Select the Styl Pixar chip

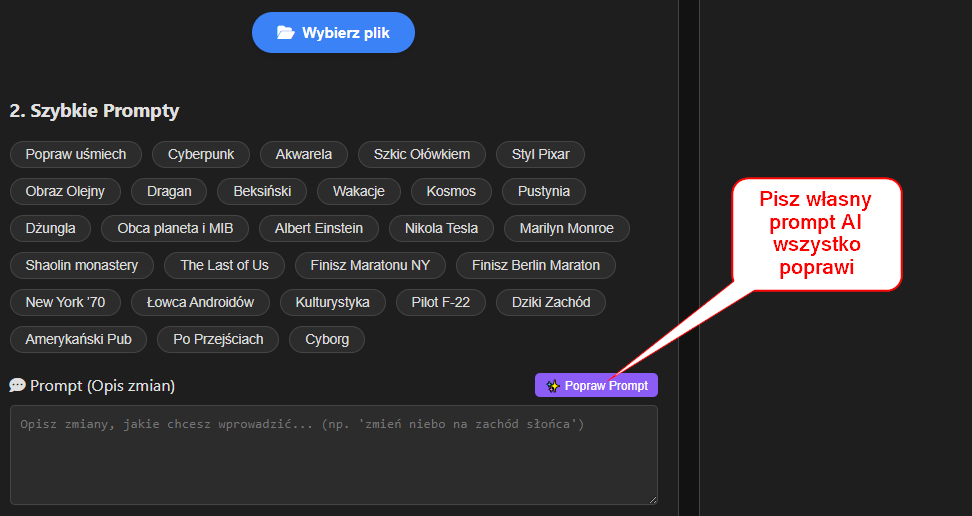(x=540, y=154)
